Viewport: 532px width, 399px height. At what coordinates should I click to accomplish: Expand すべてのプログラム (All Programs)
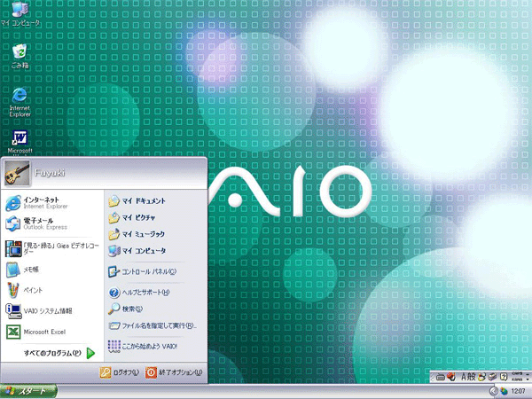pos(59,353)
